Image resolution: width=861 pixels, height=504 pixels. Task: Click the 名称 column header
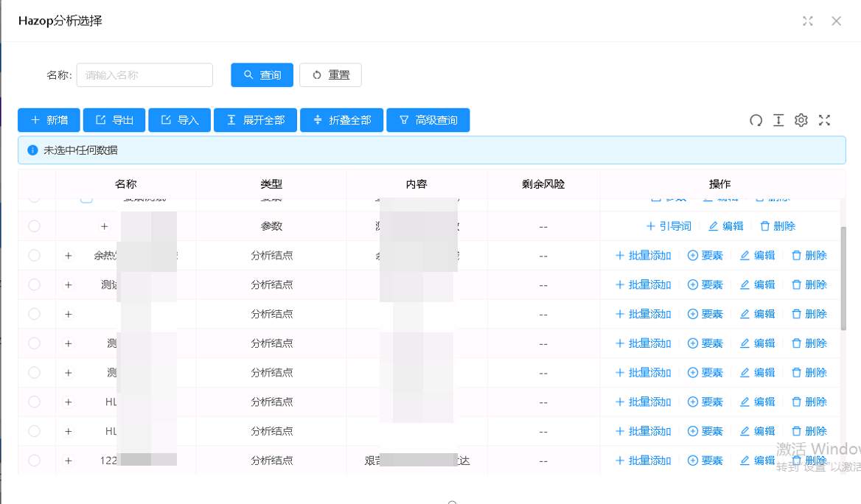(x=126, y=184)
